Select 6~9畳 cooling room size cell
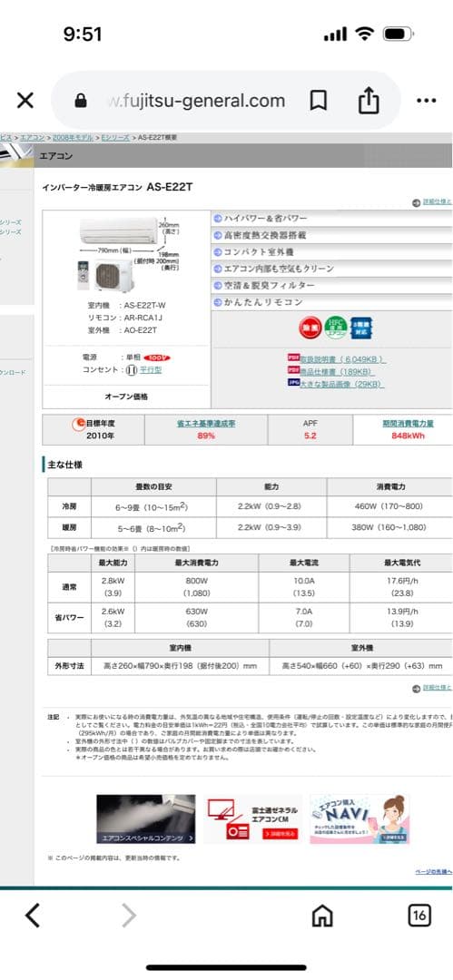 (154, 505)
